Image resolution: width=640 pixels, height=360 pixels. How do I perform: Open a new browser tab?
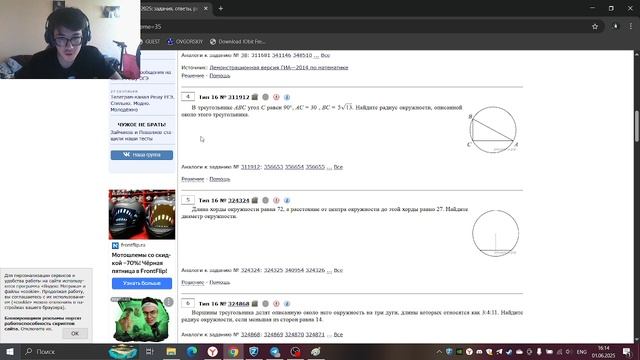(220, 8)
